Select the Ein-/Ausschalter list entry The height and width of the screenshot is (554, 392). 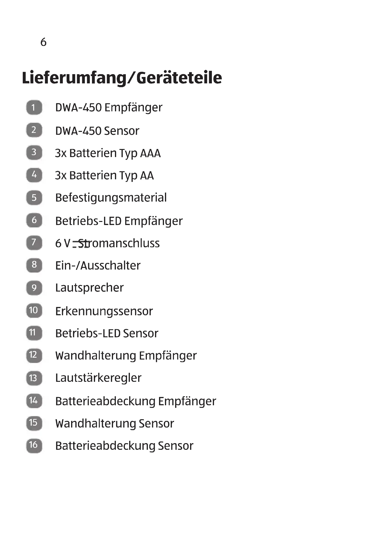click(98, 266)
